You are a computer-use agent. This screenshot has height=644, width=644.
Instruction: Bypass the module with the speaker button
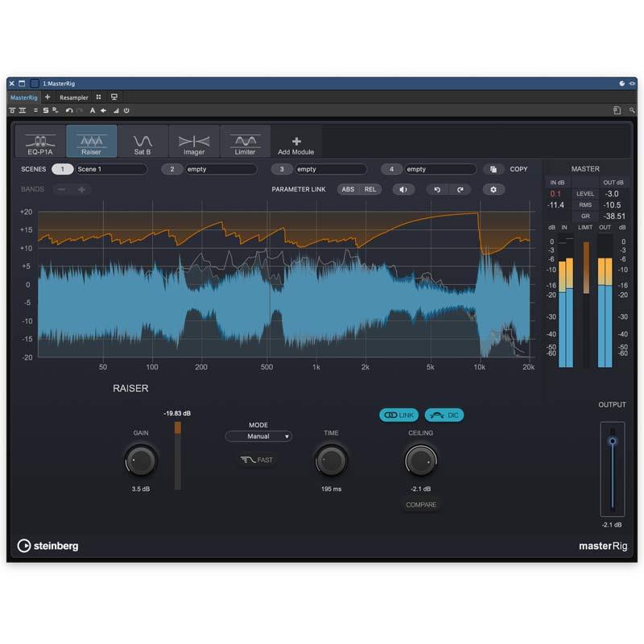404,188
